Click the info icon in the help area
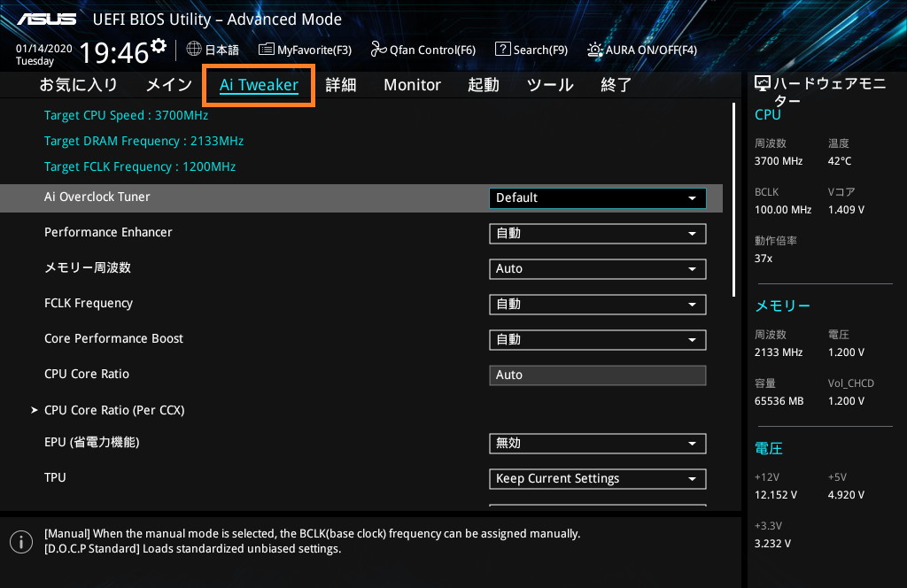Viewport: 907px width, 588px height. [21, 542]
